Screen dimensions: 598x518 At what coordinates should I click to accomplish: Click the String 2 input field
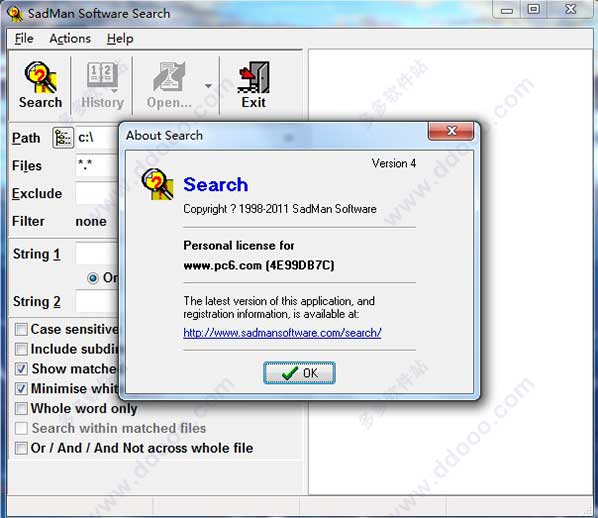(x=97, y=301)
